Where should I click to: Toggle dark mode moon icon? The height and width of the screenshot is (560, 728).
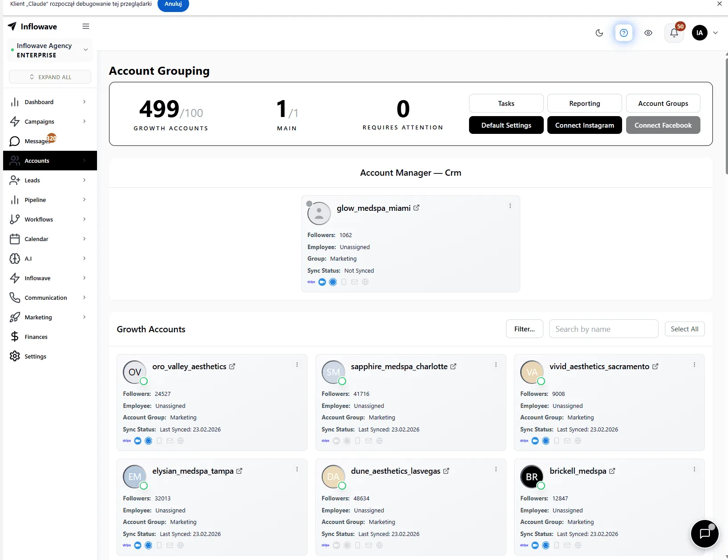(599, 33)
